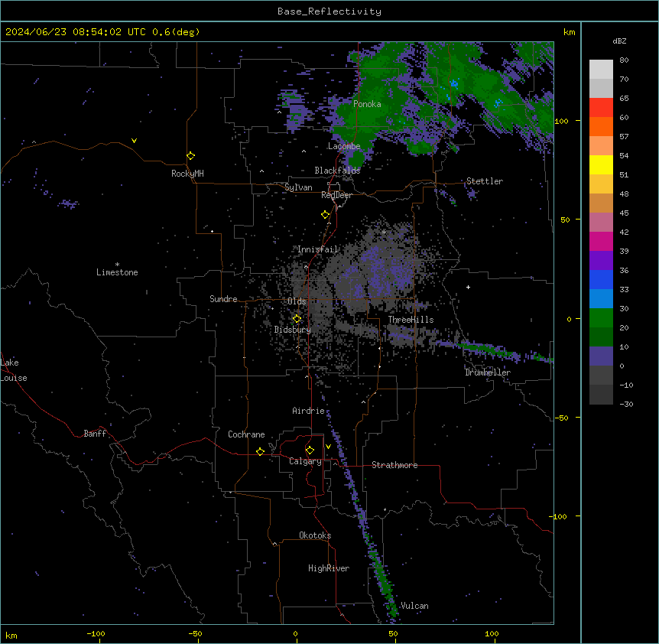
Task: Click the ThreeHills label
Action: pyautogui.click(x=411, y=320)
